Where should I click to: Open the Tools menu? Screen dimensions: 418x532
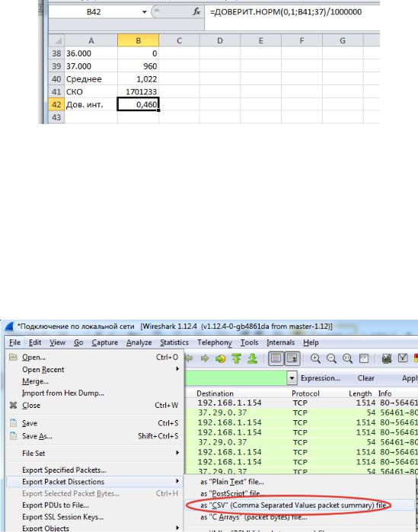coord(250,342)
